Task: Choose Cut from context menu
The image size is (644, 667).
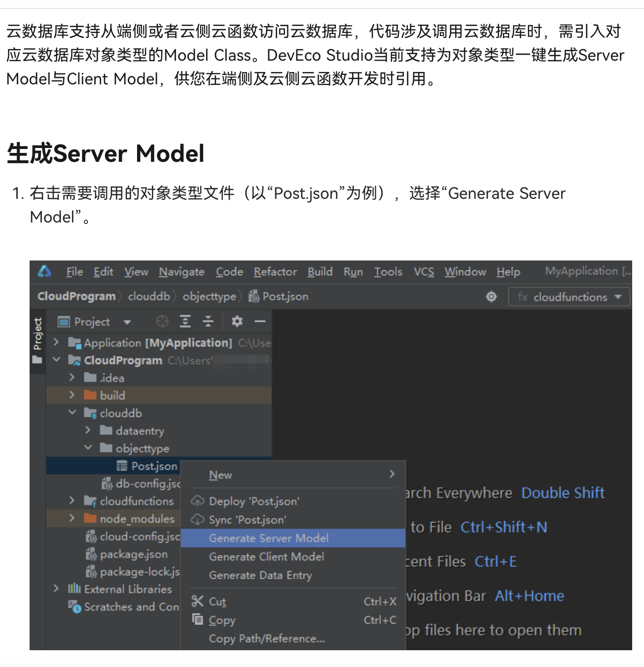Action: pyautogui.click(x=293, y=601)
